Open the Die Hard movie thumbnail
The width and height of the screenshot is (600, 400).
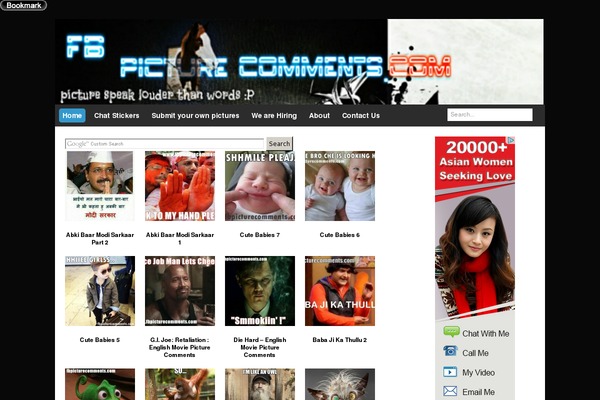[260, 291]
